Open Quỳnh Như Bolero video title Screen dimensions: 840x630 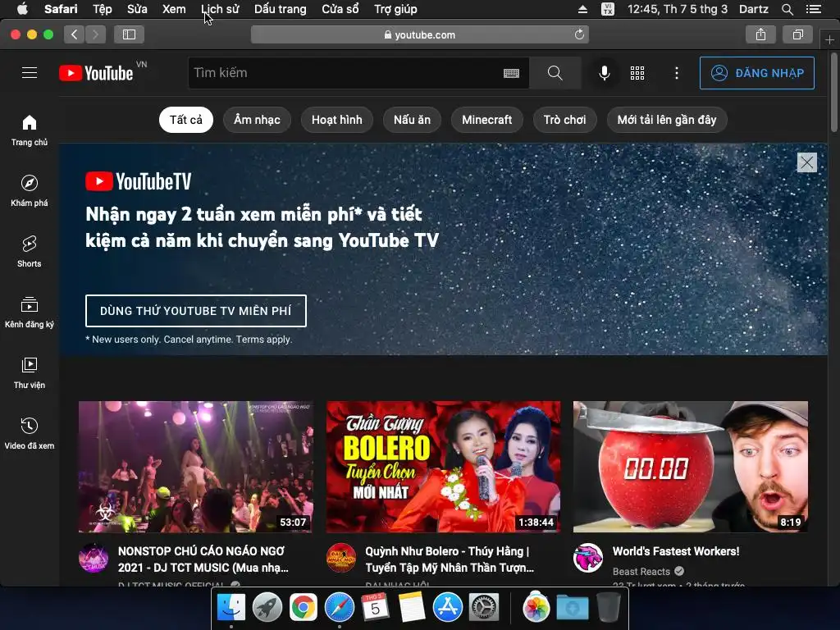click(x=450, y=559)
